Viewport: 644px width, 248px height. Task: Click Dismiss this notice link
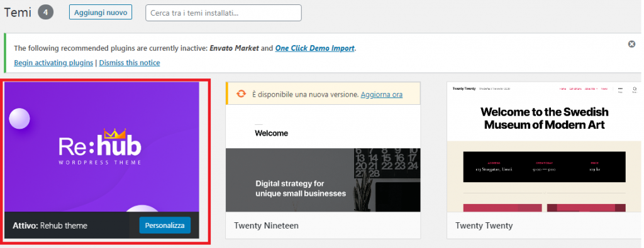[x=130, y=63]
